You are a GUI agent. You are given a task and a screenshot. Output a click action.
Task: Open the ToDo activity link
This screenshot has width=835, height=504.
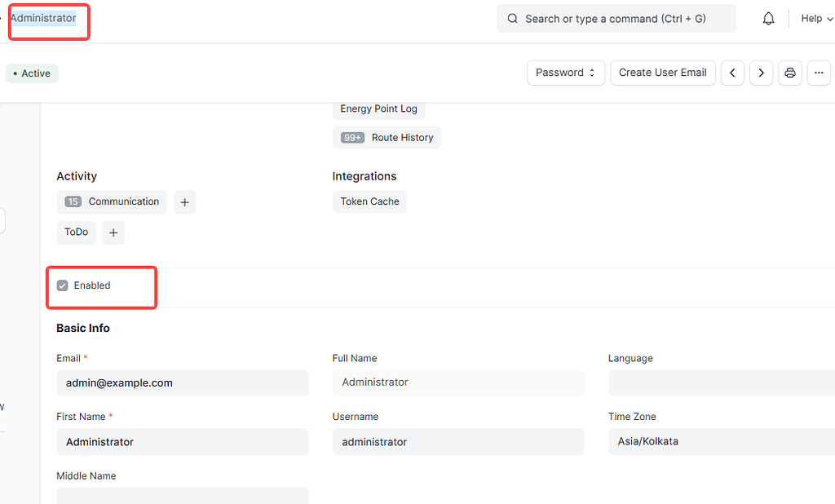[76, 232]
